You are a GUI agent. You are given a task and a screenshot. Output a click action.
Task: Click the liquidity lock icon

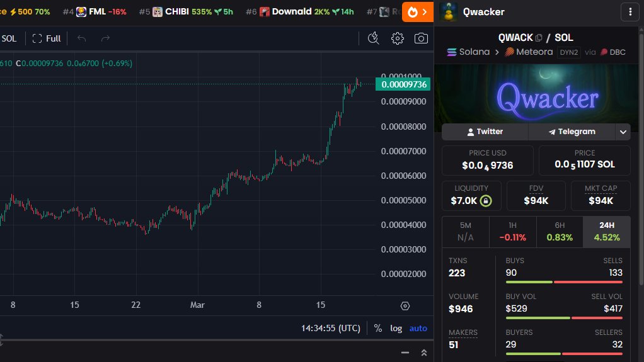pyautogui.click(x=486, y=201)
